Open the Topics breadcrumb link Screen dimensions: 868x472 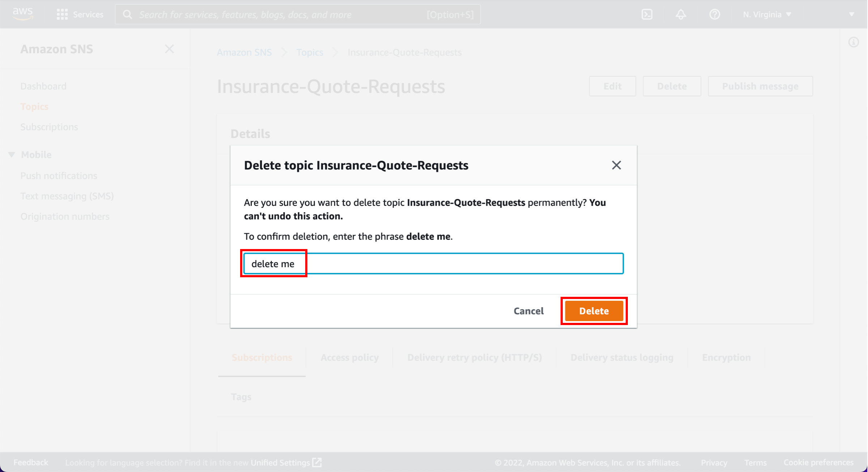click(x=310, y=52)
